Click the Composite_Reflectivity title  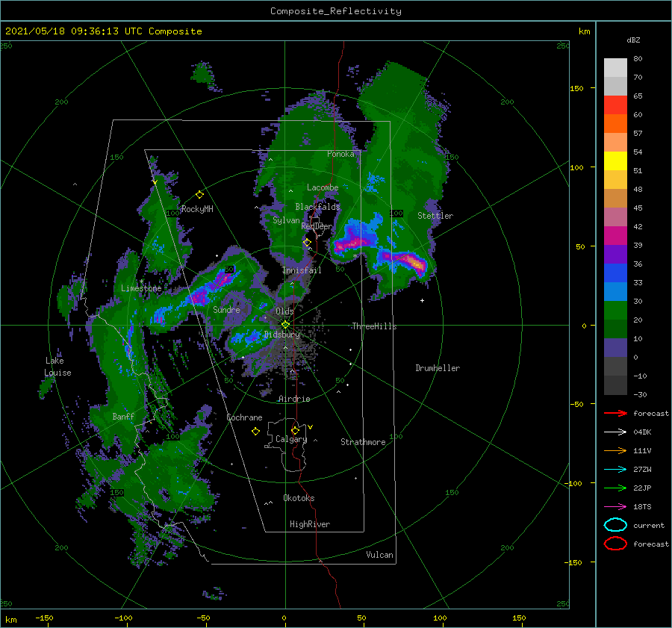(x=335, y=11)
